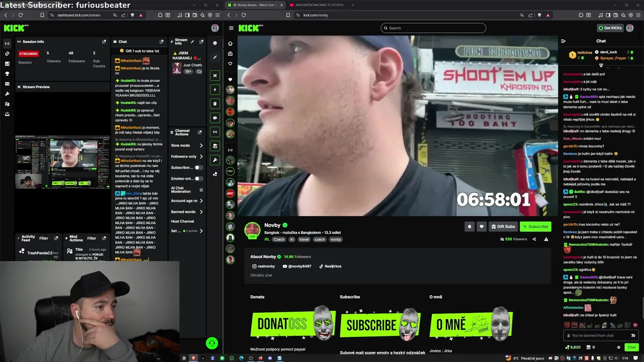The width and height of the screenshot is (644, 362).
Task: Collapse the chat panel on kick.com
Action: point(563,41)
